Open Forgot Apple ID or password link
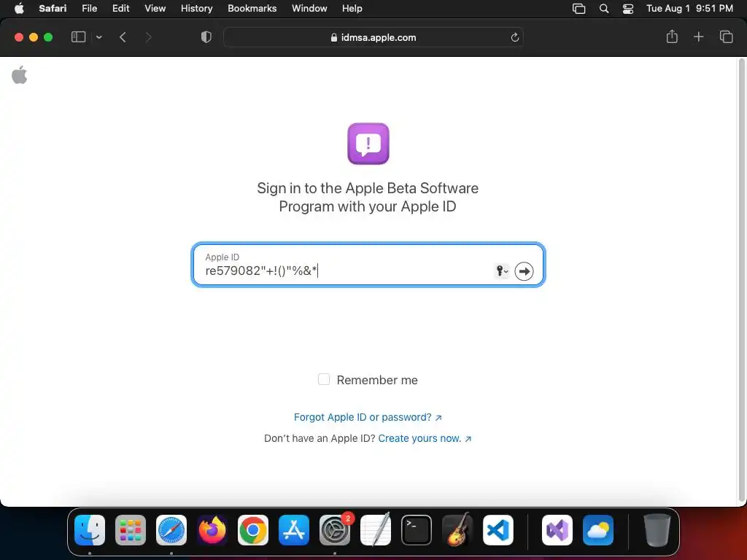This screenshot has width=747, height=560. coord(368,417)
